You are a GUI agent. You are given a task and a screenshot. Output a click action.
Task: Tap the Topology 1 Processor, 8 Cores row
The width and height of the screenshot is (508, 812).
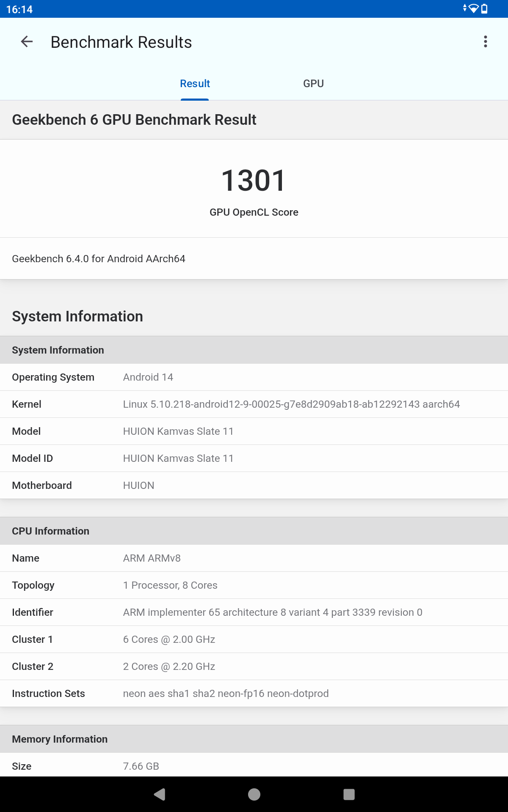254,585
